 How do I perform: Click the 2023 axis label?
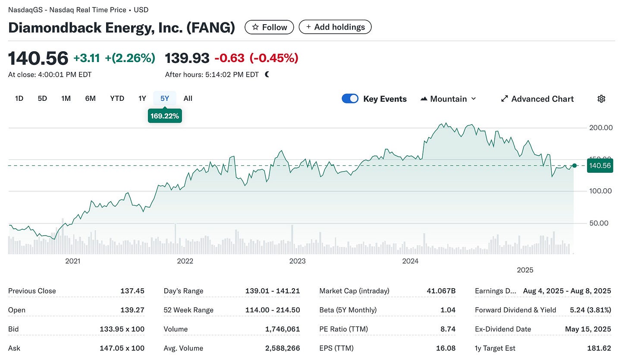pos(297,261)
